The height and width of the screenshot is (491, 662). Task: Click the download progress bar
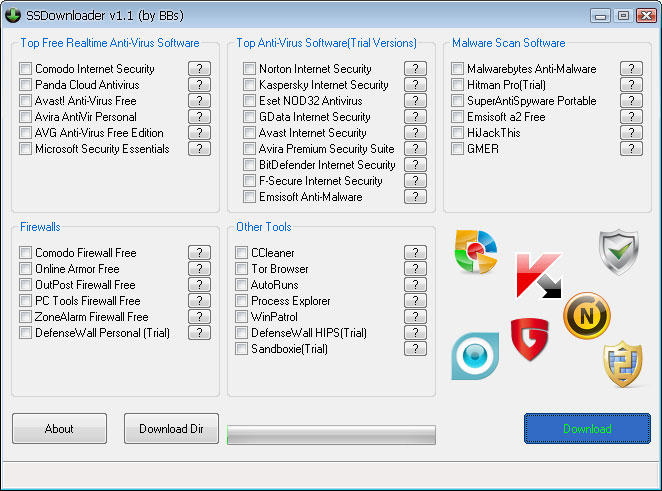click(331, 435)
